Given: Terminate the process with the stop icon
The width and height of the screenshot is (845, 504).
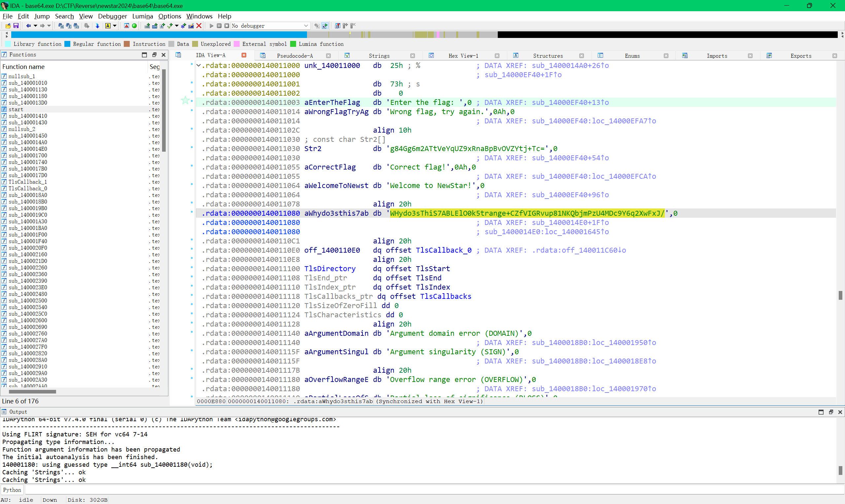Looking at the screenshot, I should tap(227, 26).
